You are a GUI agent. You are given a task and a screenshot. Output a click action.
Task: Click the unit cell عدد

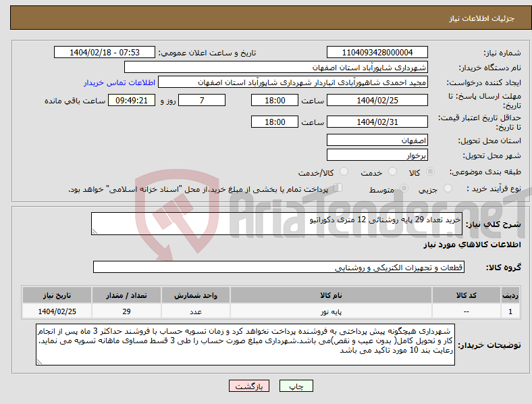196,311
